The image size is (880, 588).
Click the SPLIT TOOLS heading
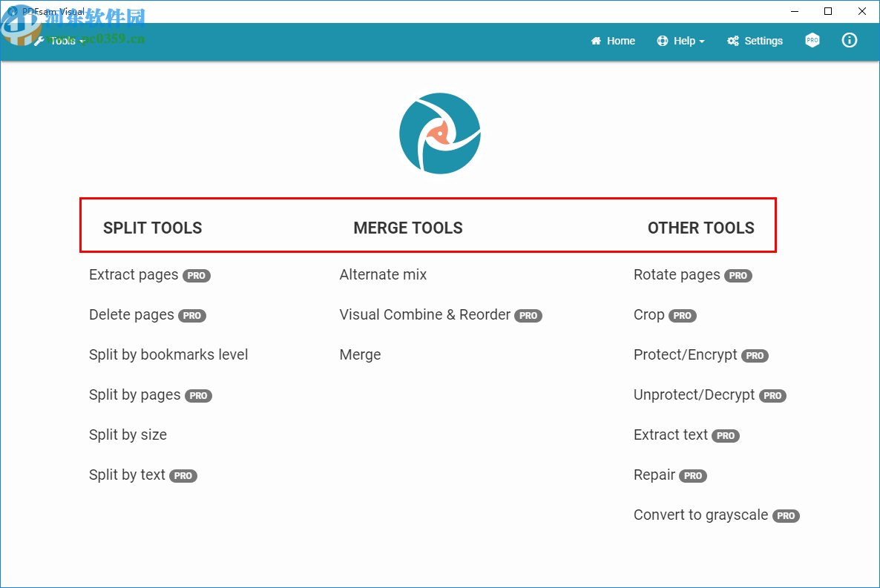pos(153,228)
